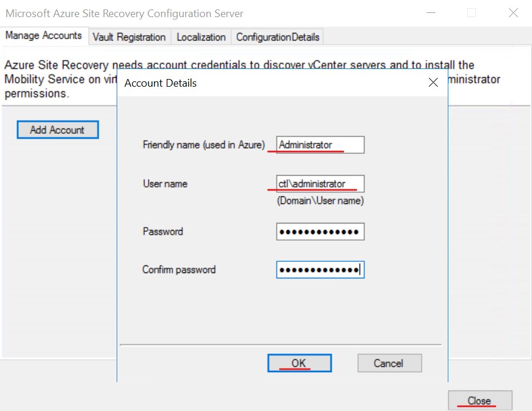Click into the User name field
The image size is (532, 411).
tap(320, 184)
